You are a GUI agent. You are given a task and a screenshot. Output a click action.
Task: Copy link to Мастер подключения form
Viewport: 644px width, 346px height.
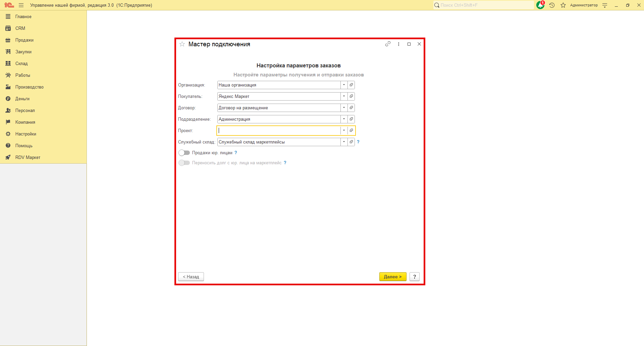(x=388, y=44)
